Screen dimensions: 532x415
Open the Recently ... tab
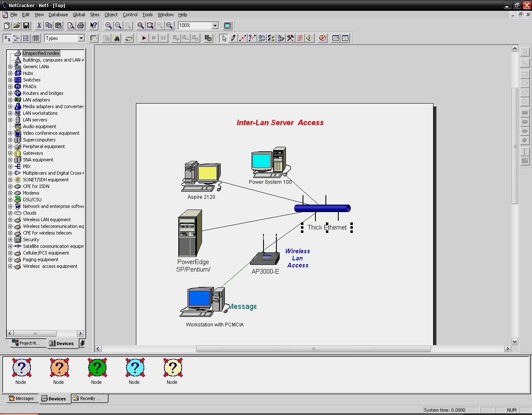point(90,398)
